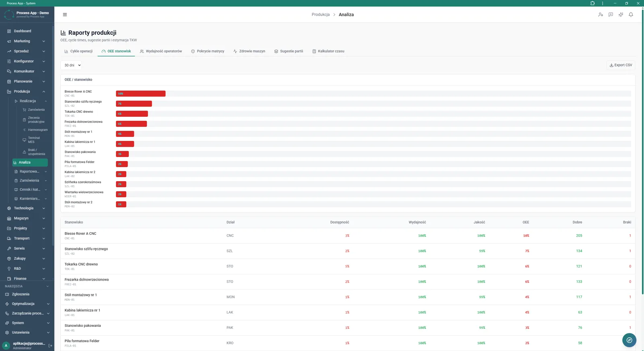The width and height of the screenshot is (644, 351).
Task: Click the Stanowisko szlifu ręcznego table row
Action: (348, 251)
